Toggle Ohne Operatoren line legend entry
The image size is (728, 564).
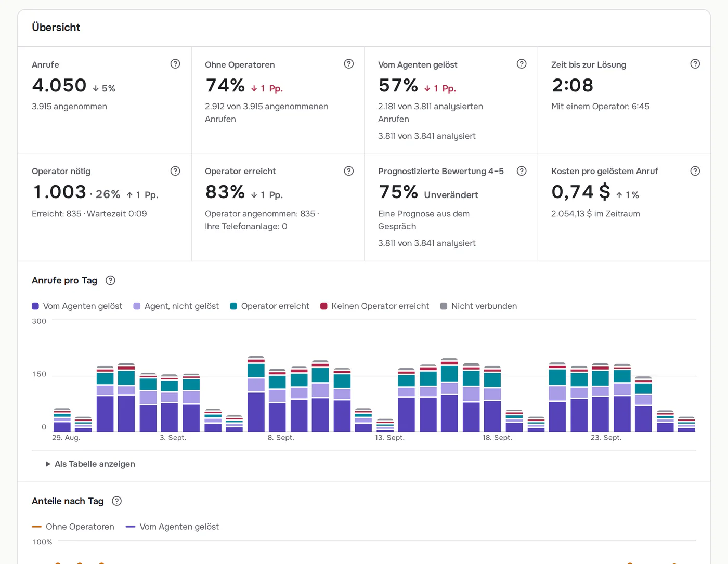point(73,527)
